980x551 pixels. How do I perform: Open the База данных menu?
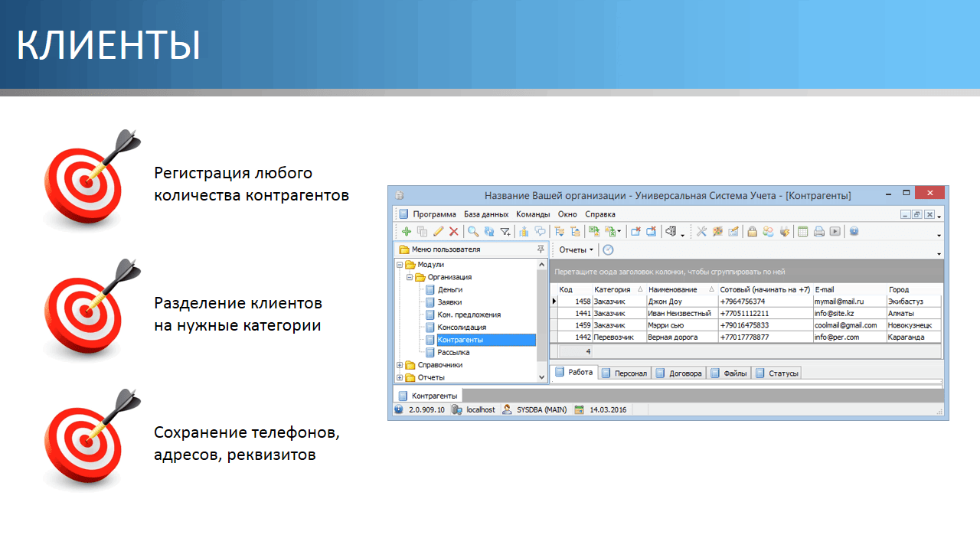pos(486,214)
